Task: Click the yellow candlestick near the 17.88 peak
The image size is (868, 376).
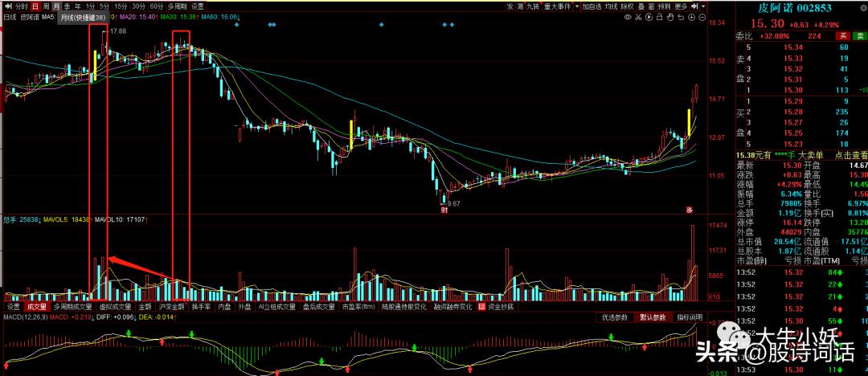Action: click(x=95, y=65)
